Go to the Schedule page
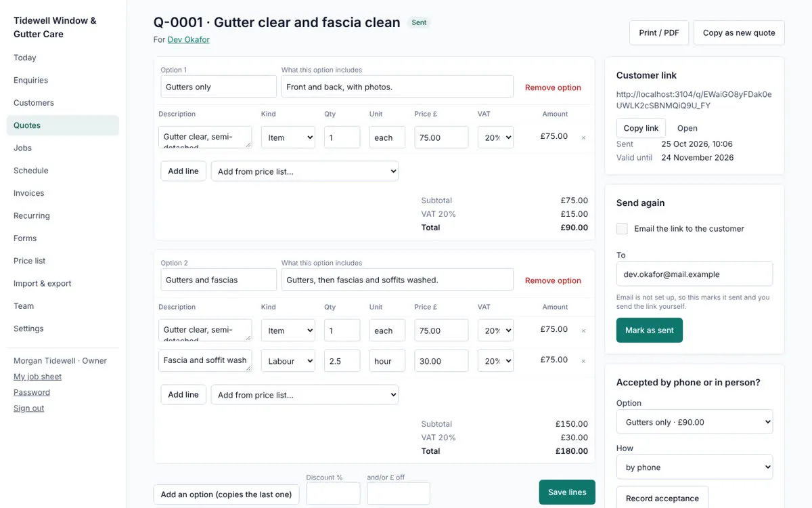The width and height of the screenshot is (812, 508). click(x=62, y=171)
